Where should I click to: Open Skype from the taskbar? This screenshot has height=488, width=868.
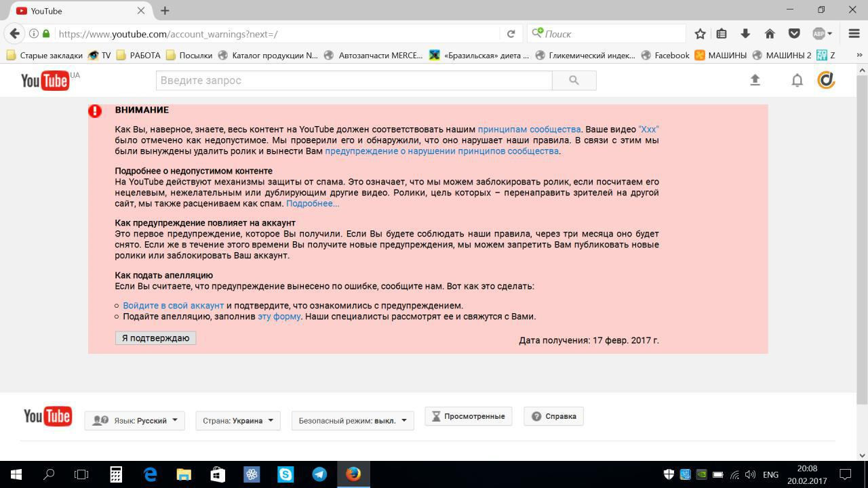285,474
